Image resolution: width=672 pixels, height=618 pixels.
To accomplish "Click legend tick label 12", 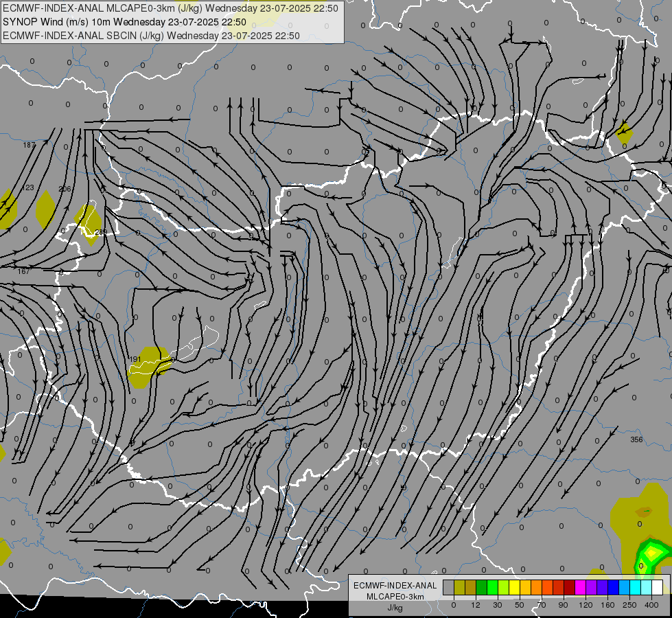I will coord(476,605).
